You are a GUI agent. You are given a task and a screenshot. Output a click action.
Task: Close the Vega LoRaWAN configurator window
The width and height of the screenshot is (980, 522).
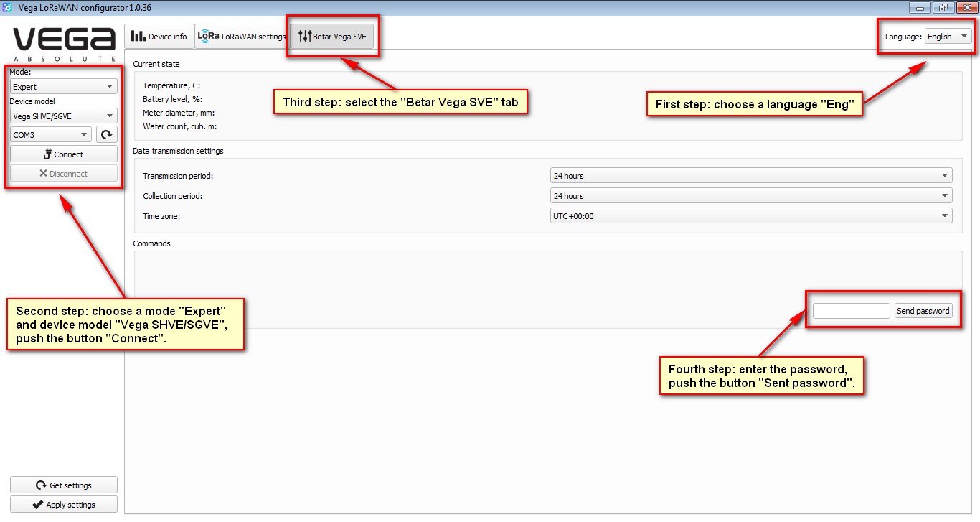tap(966, 7)
